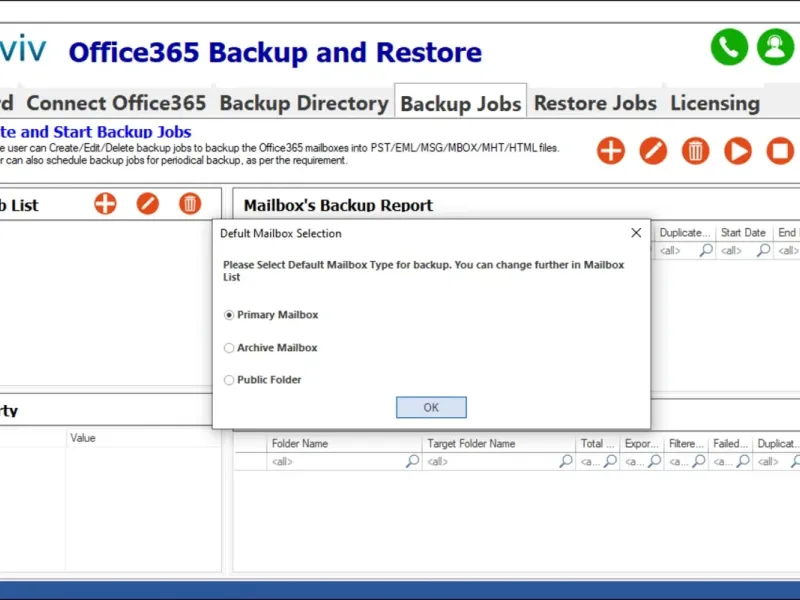This screenshot has height=600, width=800.
Task: Select the Public Folder radio option
Action: pyautogui.click(x=229, y=380)
